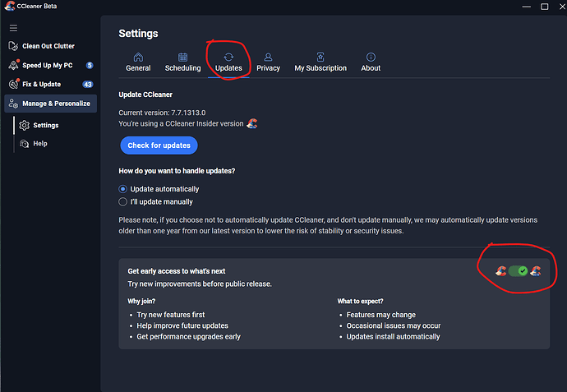The height and width of the screenshot is (392, 567).
Task: Toggle the early access Insider switch
Action: tap(518, 271)
